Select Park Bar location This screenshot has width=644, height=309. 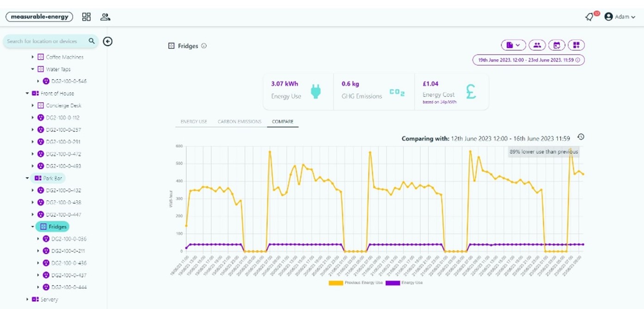point(48,178)
